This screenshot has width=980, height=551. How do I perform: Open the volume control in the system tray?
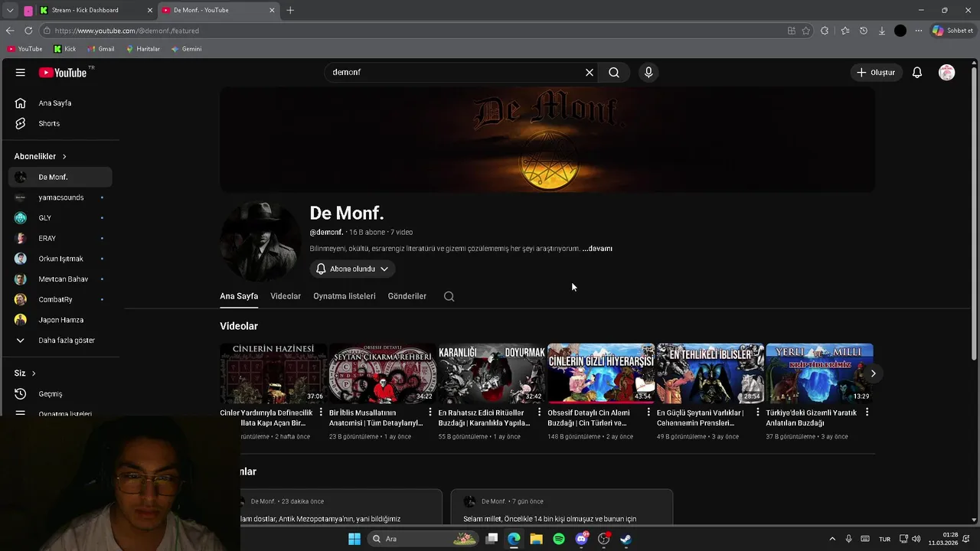point(916,539)
